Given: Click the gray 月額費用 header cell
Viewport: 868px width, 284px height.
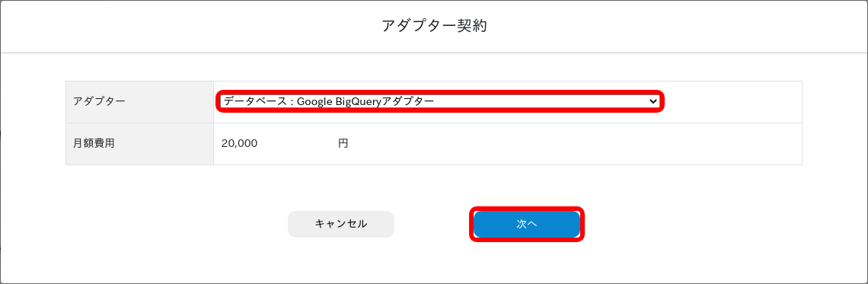Looking at the screenshot, I should [139, 144].
